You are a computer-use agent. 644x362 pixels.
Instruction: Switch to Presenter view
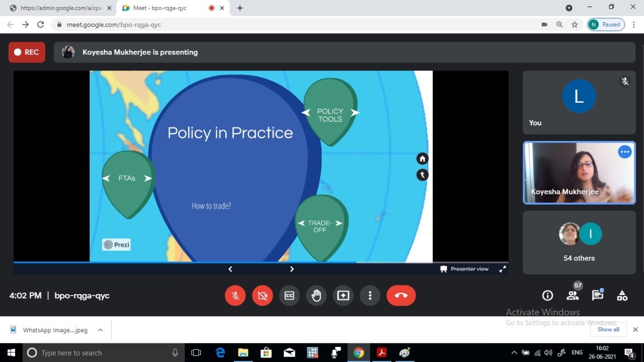click(464, 269)
